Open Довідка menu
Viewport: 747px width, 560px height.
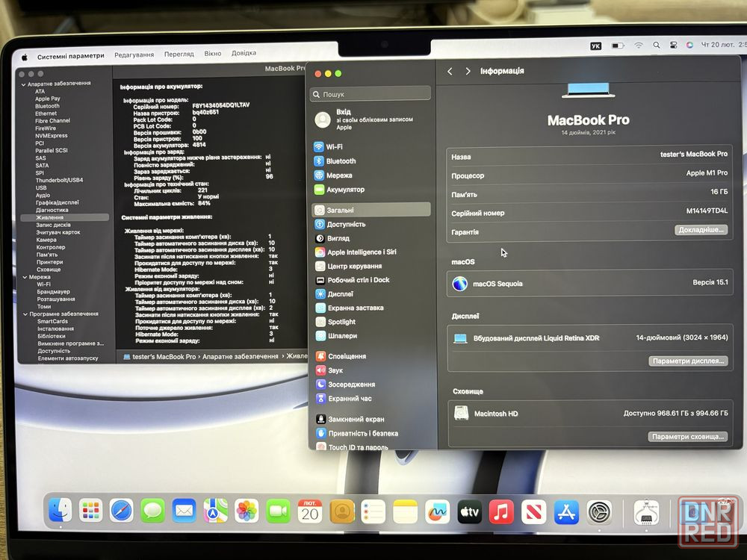pyautogui.click(x=244, y=53)
